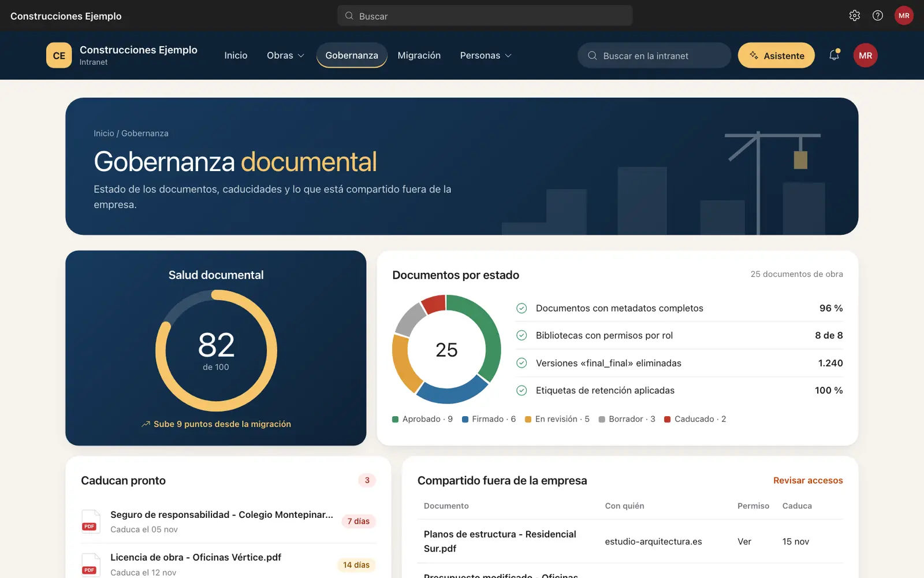Screen dimensions: 924x578
Task: Open Seguro de responsabilidad - Colegio Montepinar document
Action: pos(222,514)
